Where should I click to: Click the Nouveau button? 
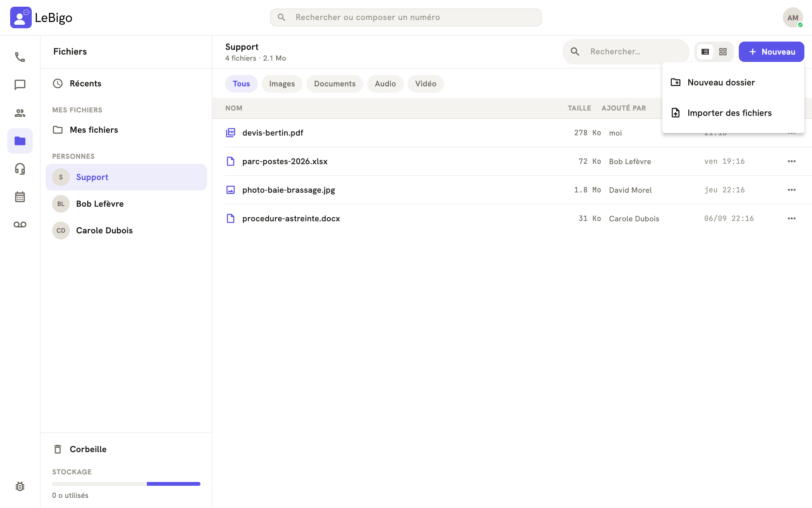771,52
